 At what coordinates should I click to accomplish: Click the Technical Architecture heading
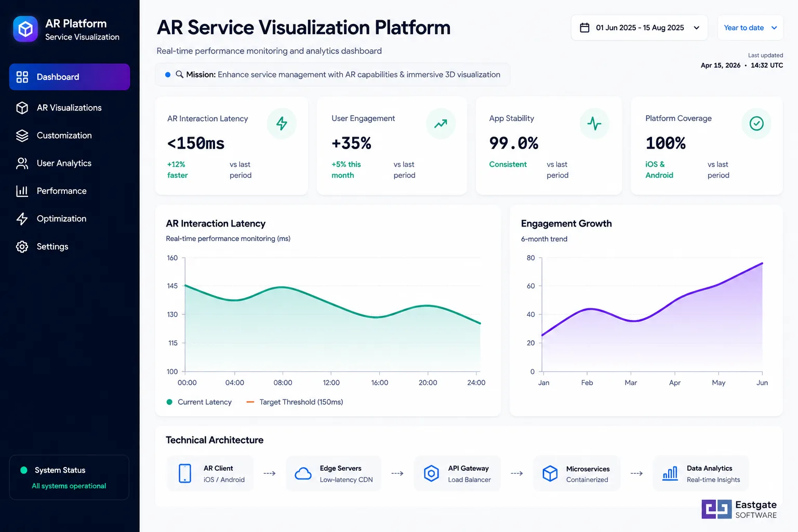pos(215,440)
